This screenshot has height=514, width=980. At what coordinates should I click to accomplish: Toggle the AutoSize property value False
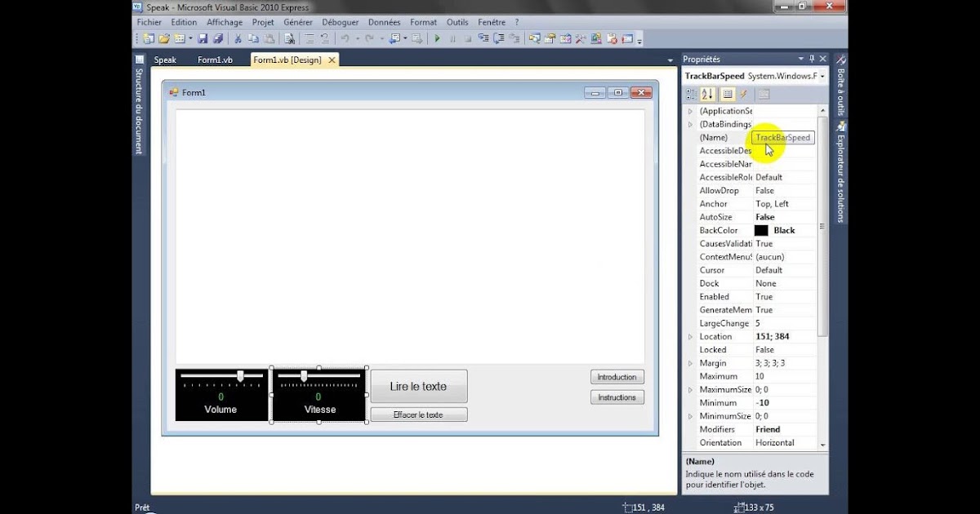tap(782, 217)
